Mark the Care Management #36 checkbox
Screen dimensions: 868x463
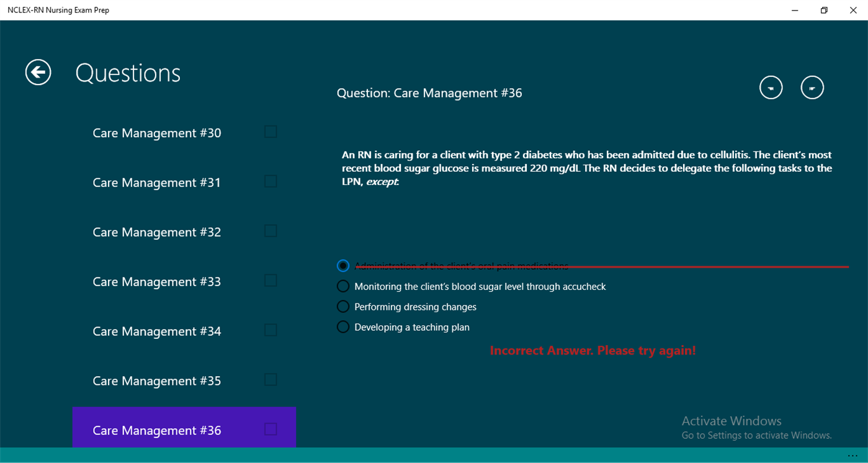(271, 429)
